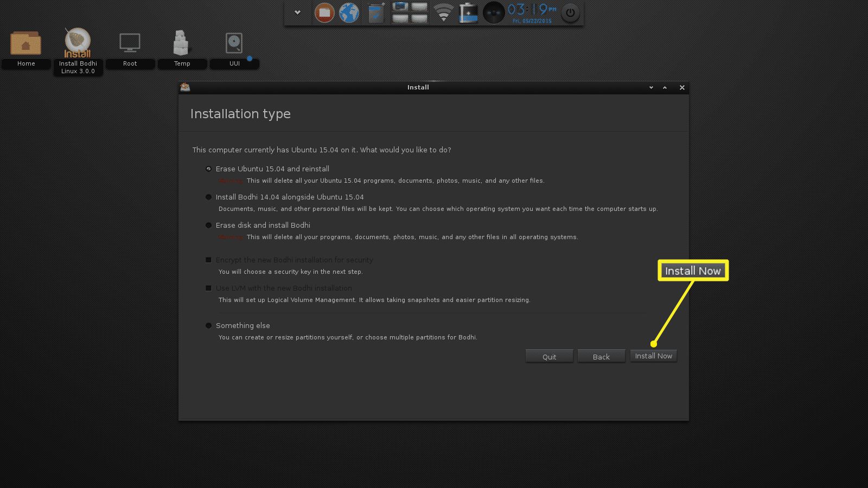Image resolution: width=868 pixels, height=488 pixels.
Task: Open the power button system menu
Action: coord(570,13)
